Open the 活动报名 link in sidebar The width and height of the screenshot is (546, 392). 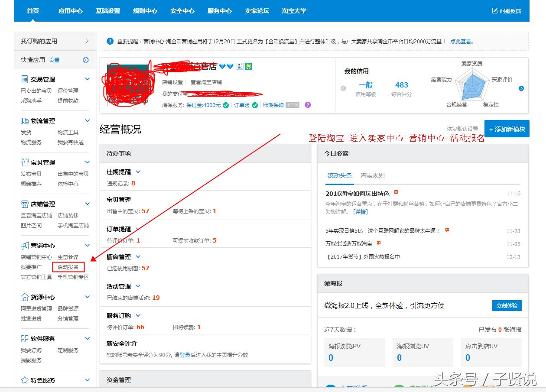[x=68, y=267]
